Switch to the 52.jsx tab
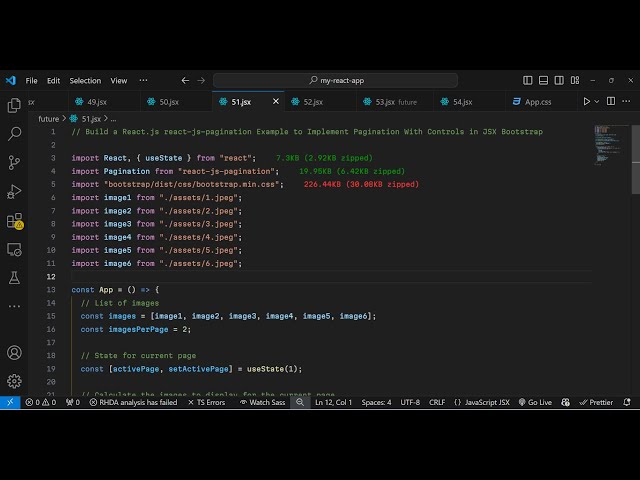Screen dimensions: 640x480 312,101
